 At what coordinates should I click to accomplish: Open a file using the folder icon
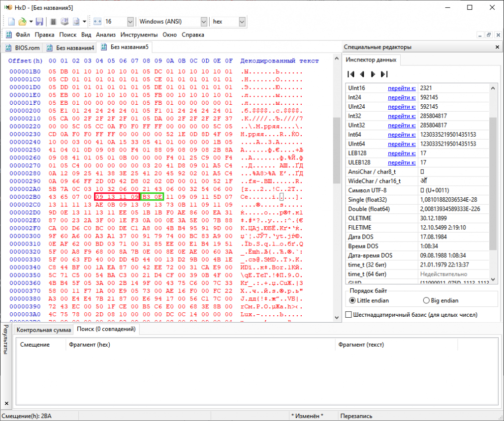tap(22, 22)
